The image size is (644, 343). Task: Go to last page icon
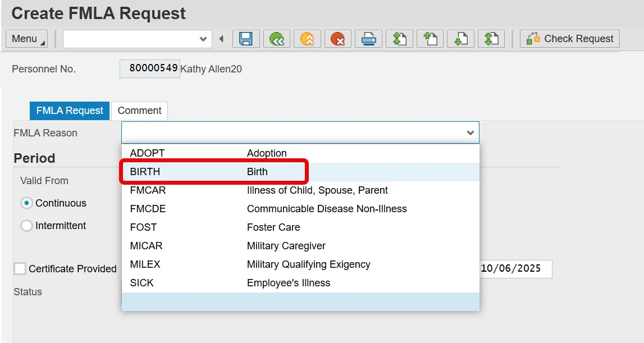click(491, 39)
